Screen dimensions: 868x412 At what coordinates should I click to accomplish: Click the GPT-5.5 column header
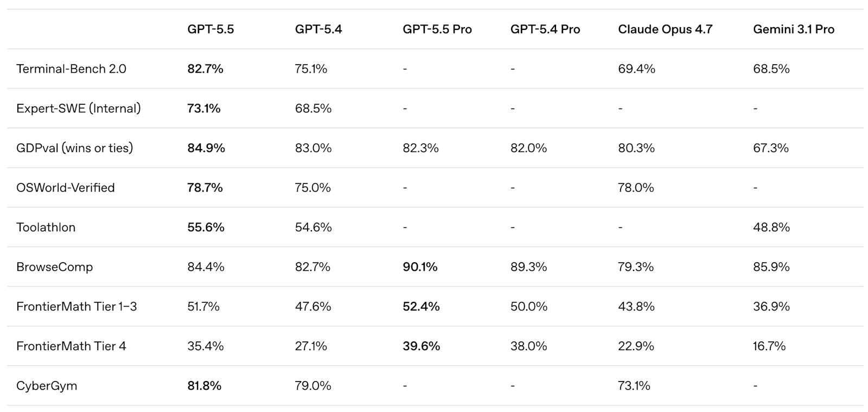click(x=210, y=29)
